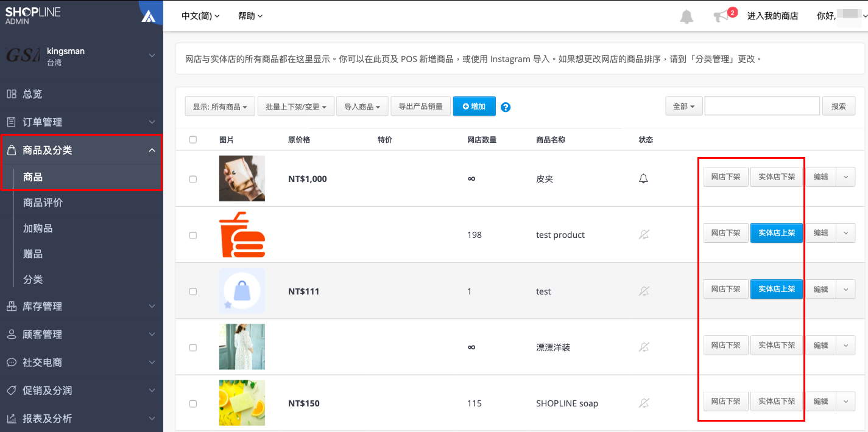This screenshot has height=432, width=868.
Task: Check the checkbox for 皮夹 row
Action: 193,179
